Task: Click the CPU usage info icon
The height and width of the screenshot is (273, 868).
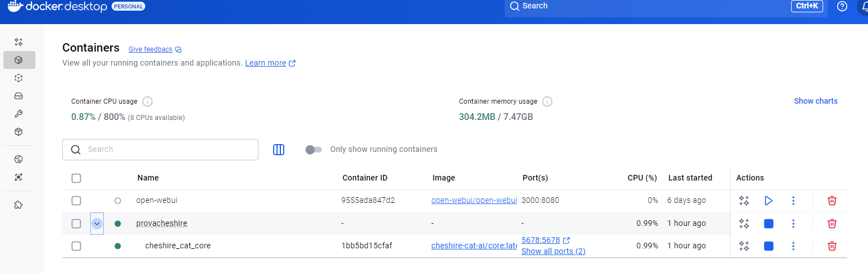Action: pyautogui.click(x=147, y=101)
